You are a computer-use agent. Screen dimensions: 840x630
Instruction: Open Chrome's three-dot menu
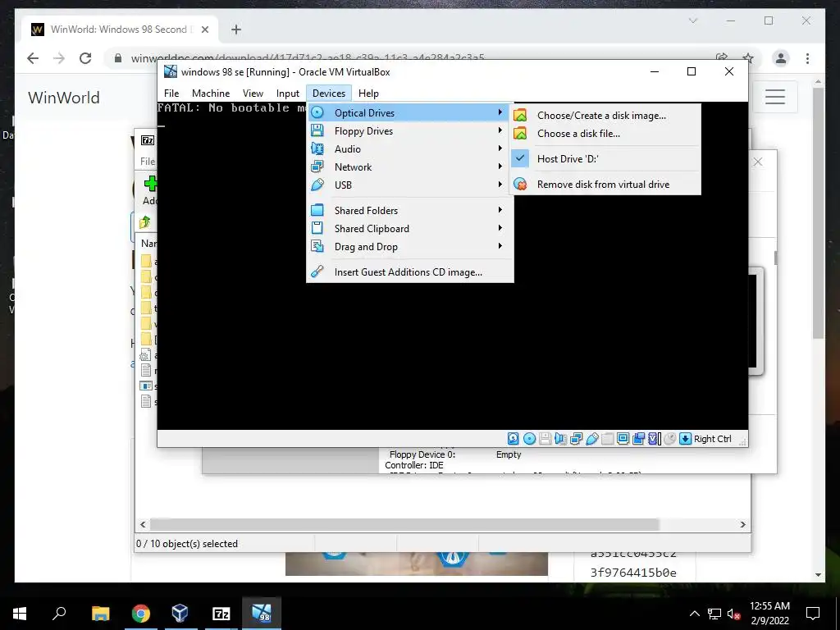(807, 58)
